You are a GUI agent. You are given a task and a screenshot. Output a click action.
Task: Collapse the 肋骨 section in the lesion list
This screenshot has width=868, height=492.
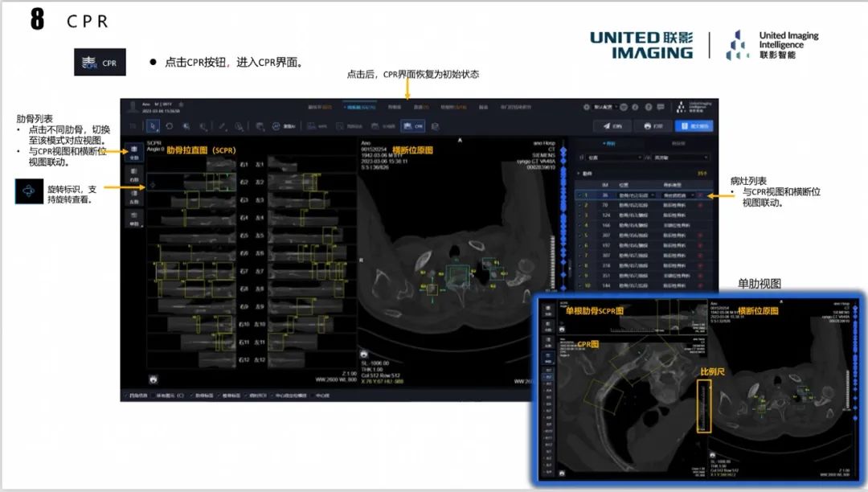point(580,173)
